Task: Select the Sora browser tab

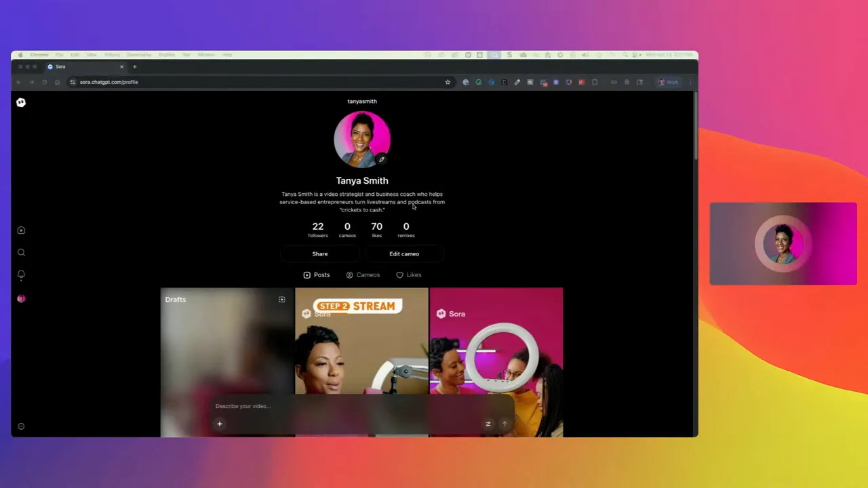Action: (x=85, y=66)
